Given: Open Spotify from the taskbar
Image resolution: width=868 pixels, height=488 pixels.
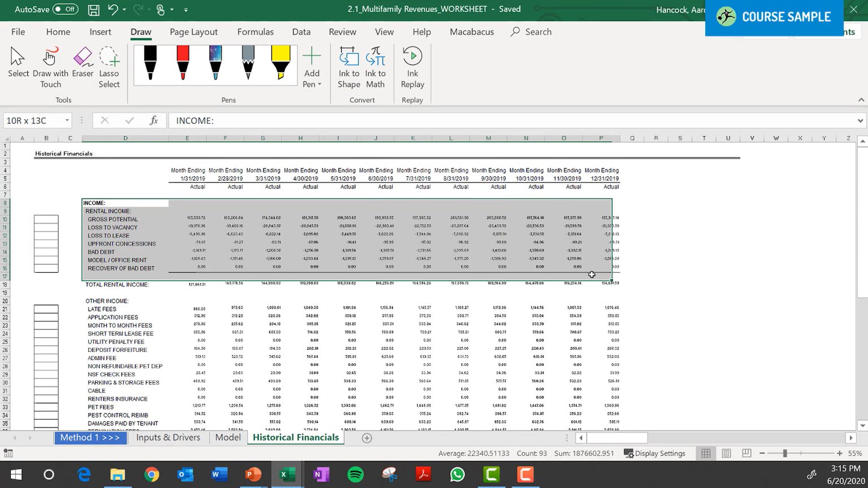Looking at the screenshot, I should [x=355, y=474].
